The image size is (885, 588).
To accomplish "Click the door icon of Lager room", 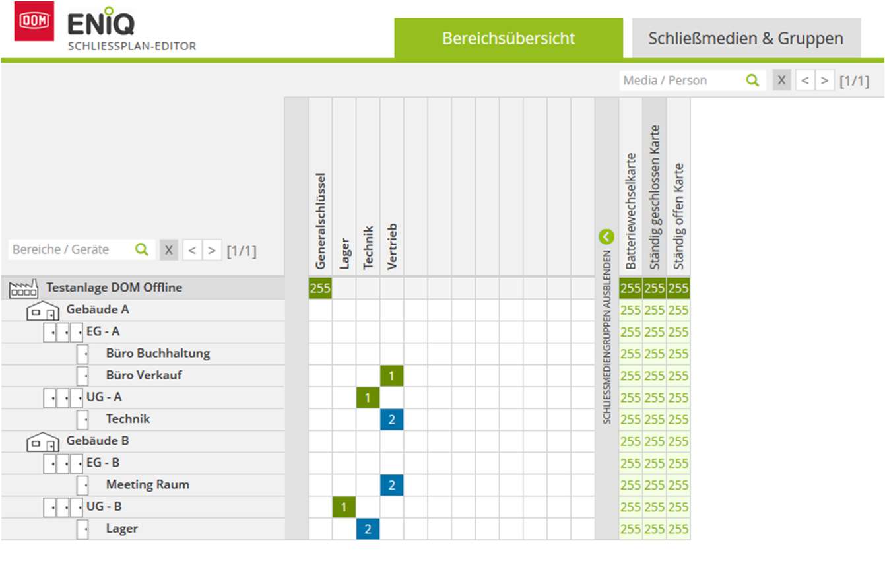I will tap(82, 529).
